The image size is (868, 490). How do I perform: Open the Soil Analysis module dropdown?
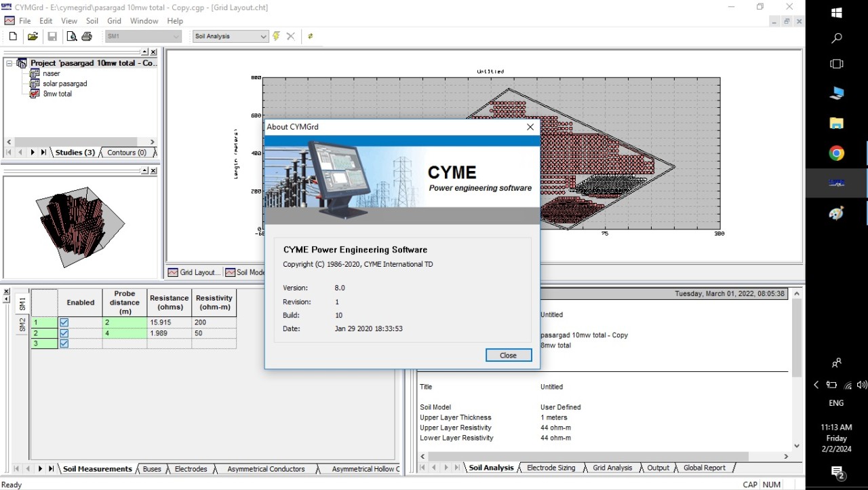pyautogui.click(x=231, y=37)
